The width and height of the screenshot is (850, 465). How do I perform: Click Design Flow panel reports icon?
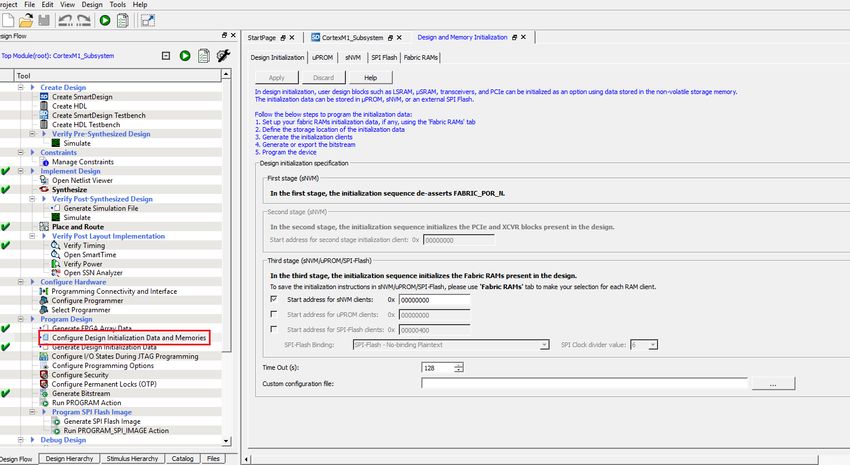204,56
